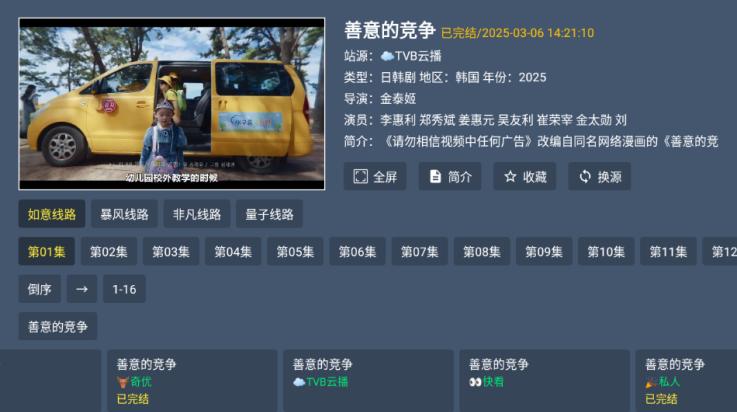Play episode 第01集
Viewport: 737px width, 412px height.
click(46, 252)
